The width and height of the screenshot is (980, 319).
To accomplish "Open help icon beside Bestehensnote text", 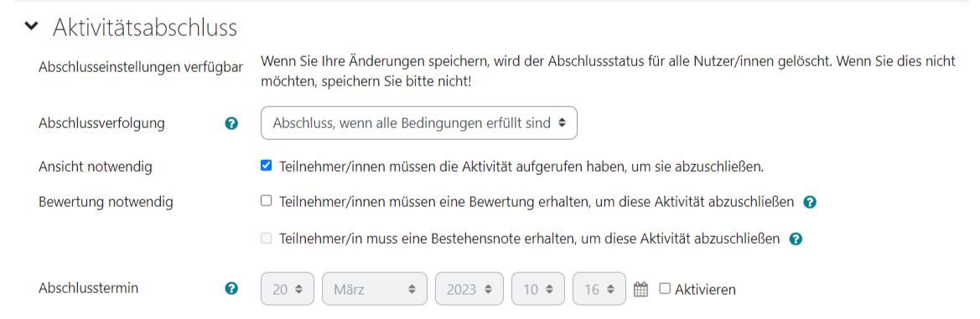I will pos(796,239).
